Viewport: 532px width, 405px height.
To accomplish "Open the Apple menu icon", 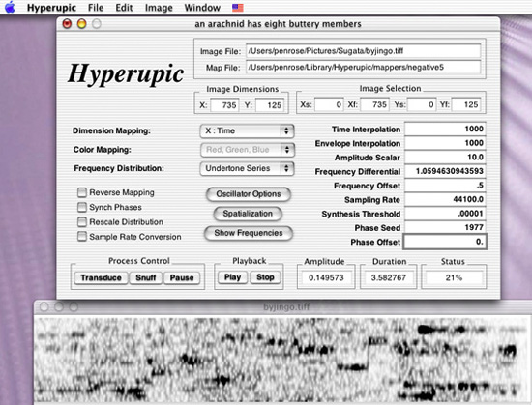I will click(10, 7).
